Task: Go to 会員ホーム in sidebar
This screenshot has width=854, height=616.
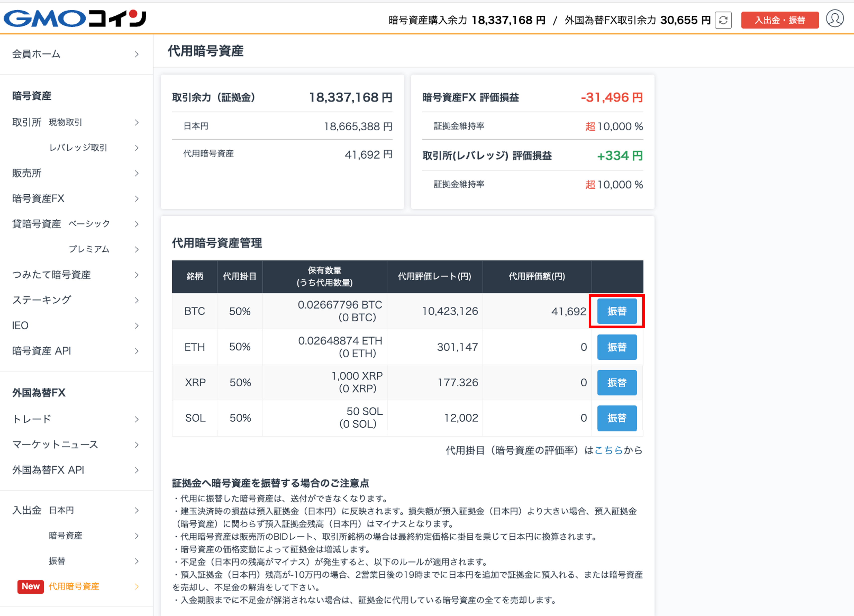Action: pos(75,54)
